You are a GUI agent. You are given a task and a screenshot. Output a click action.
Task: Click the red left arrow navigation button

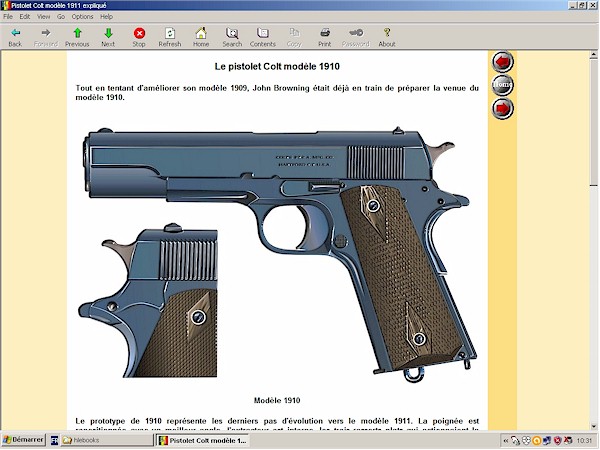[x=502, y=62]
